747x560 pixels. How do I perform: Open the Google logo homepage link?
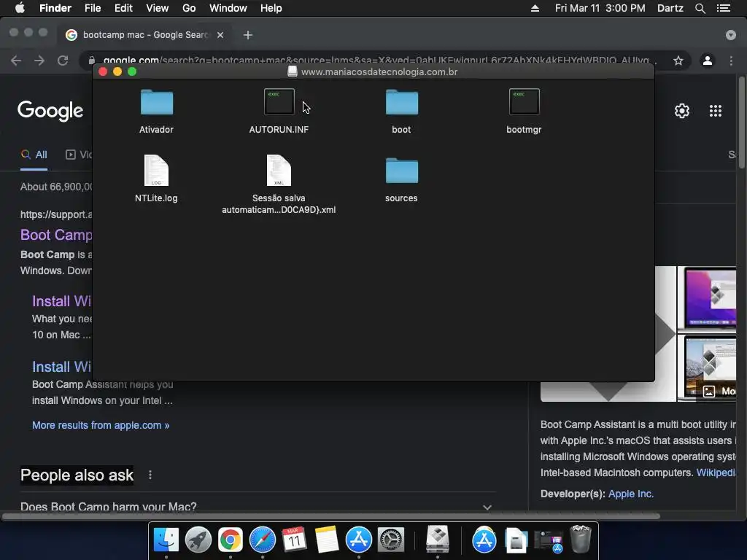(50, 111)
